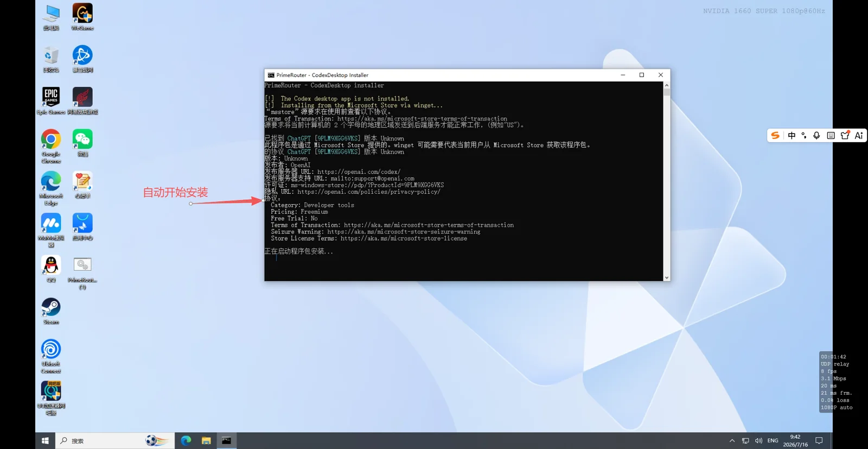Viewport: 868px width, 449px height.
Task: Open the WeGame desktop shortcut
Action: click(82, 17)
